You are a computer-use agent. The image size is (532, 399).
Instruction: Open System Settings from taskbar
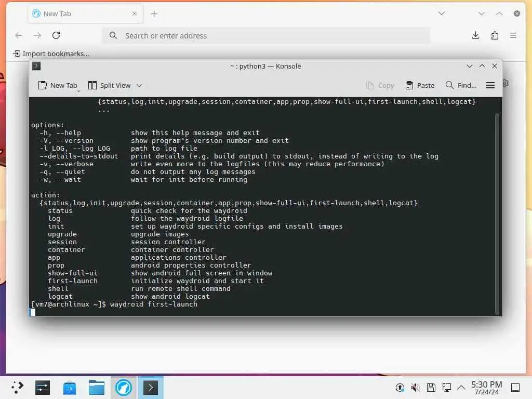pyautogui.click(x=43, y=388)
